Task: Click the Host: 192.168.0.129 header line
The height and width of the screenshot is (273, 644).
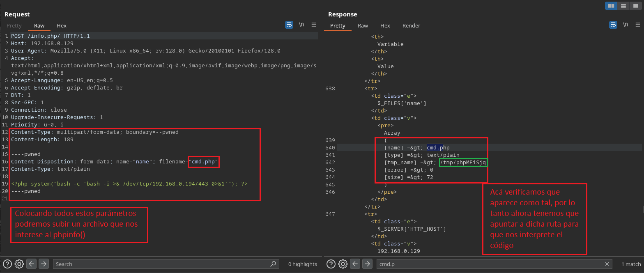Action: click(42, 43)
